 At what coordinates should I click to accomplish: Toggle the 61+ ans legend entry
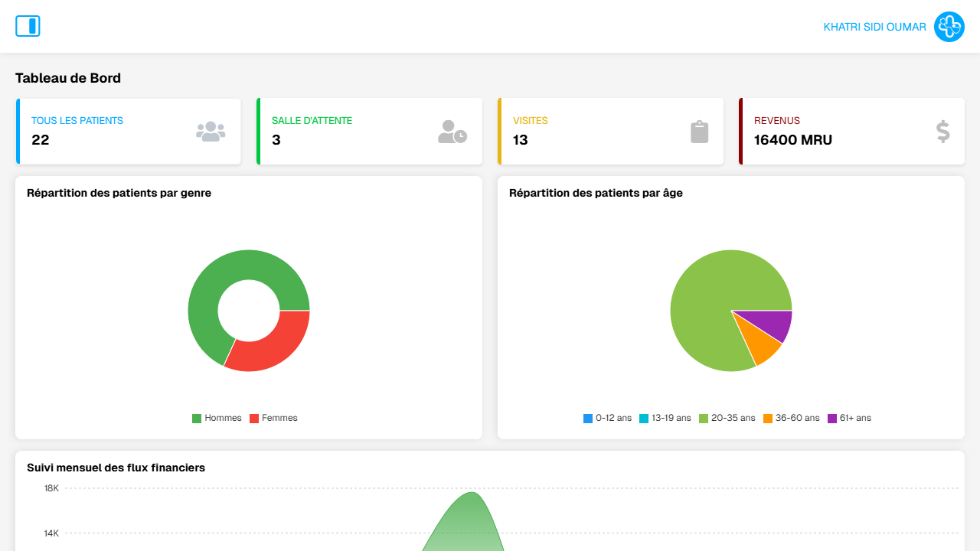849,418
